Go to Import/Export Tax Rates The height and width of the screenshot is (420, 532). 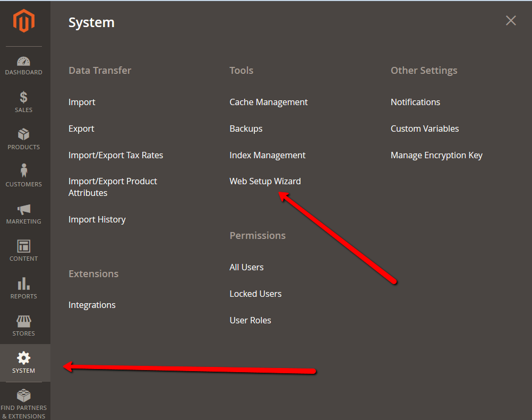(116, 155)
